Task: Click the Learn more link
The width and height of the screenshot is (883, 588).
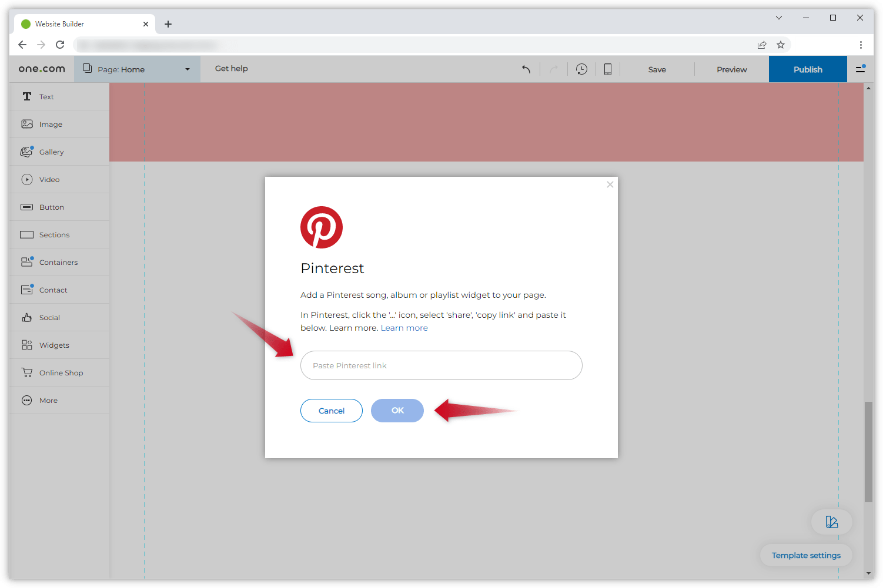Action: click(404, 327)
